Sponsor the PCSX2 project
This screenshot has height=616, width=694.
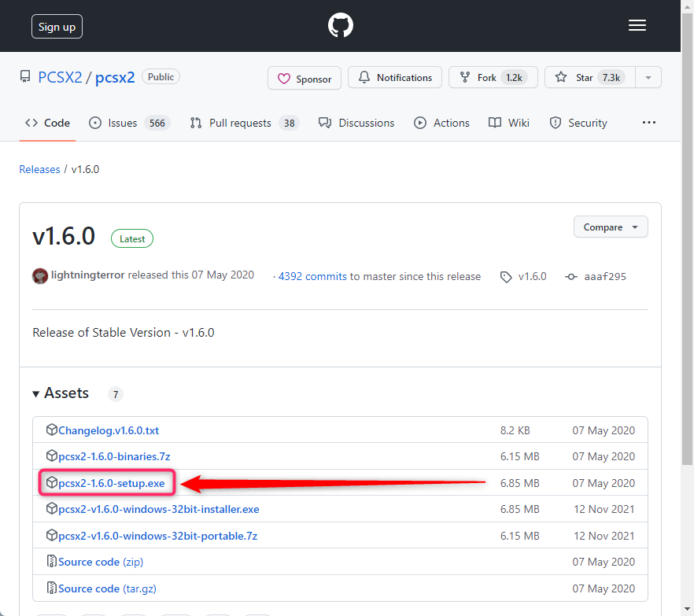pyautogui.click(x=305, y=79)
